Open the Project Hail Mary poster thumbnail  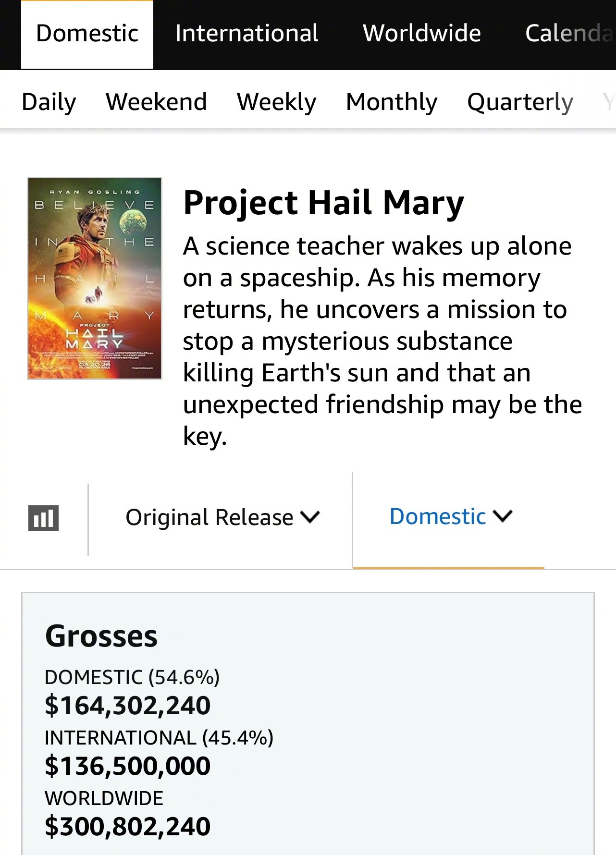tap(95, 278)
